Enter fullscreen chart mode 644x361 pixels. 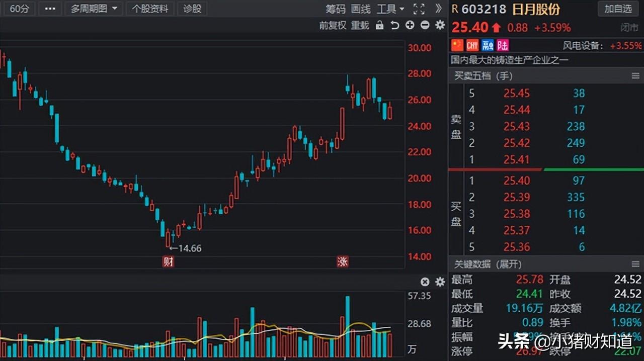click(x=419, y=9)
